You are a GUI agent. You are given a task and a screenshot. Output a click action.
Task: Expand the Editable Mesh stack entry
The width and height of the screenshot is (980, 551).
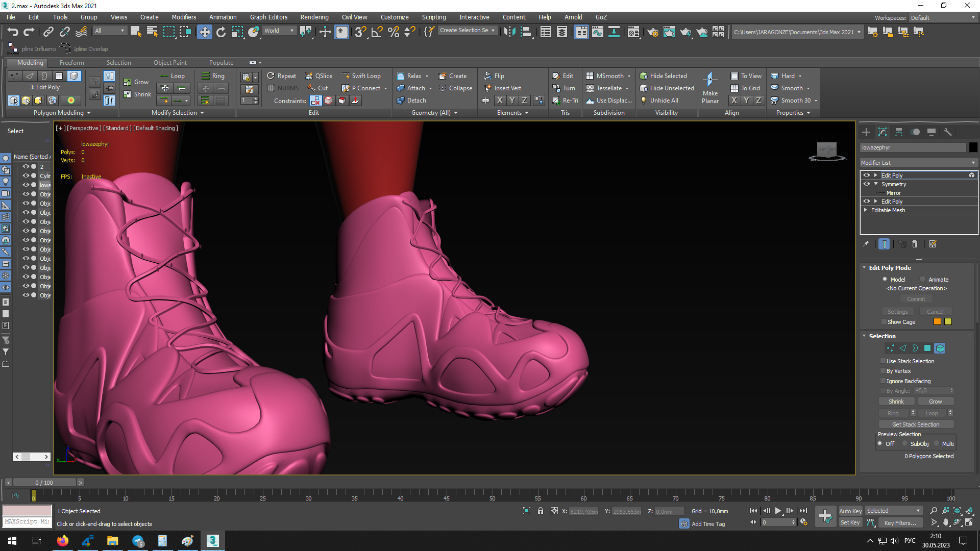(866, 210)
